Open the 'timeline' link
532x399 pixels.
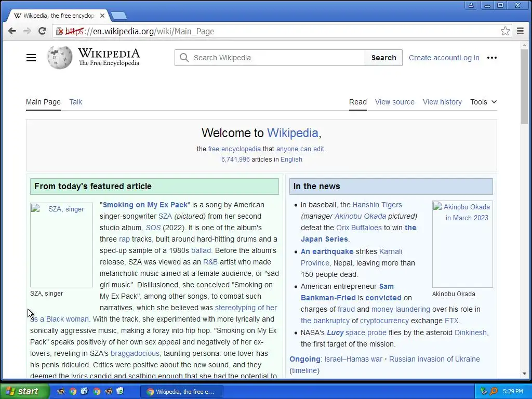304,370
